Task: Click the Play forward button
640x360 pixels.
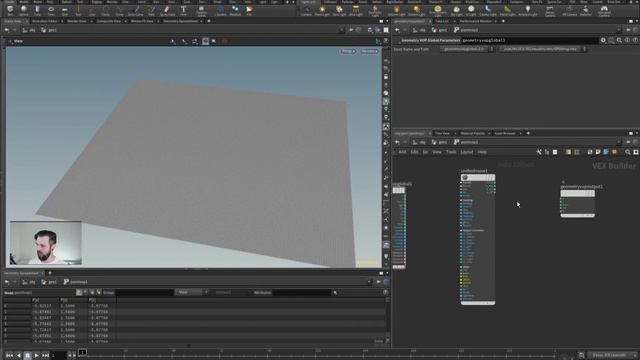Action: click(x=36, y=356)
